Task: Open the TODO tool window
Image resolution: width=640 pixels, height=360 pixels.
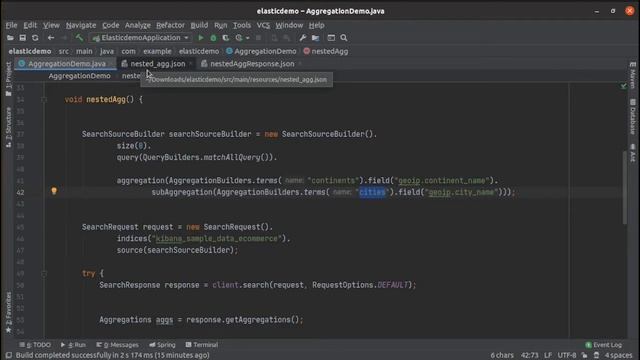Action: [35, 345]
